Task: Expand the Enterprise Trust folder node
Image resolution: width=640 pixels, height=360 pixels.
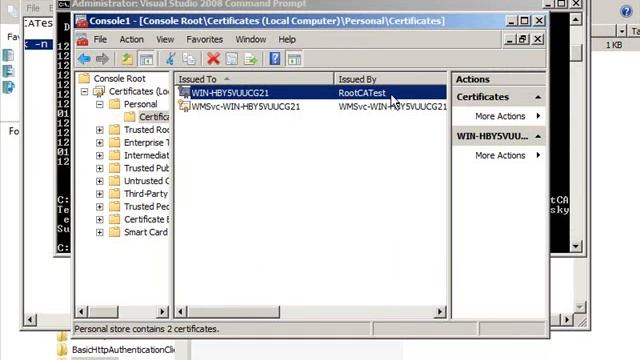Action: [100, 143]
